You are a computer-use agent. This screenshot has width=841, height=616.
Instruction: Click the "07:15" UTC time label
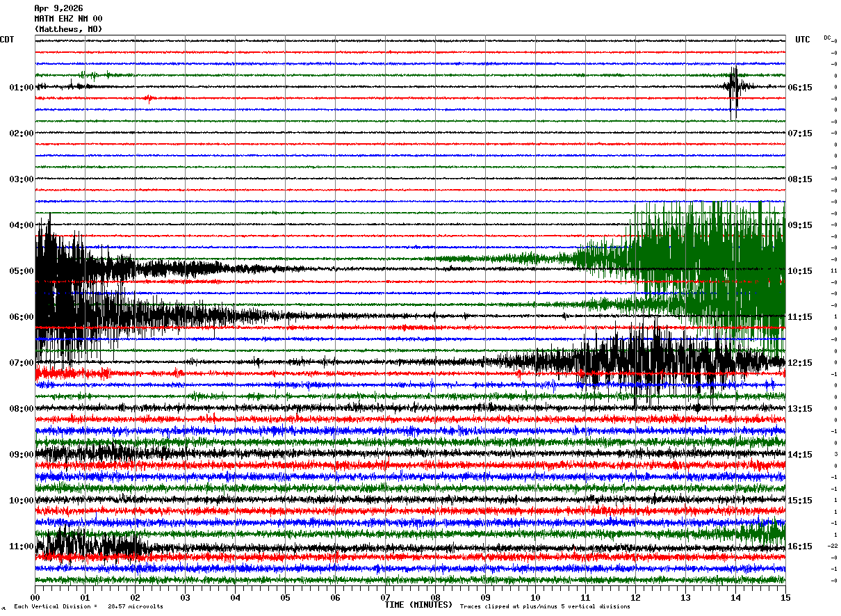pos(800,133)
